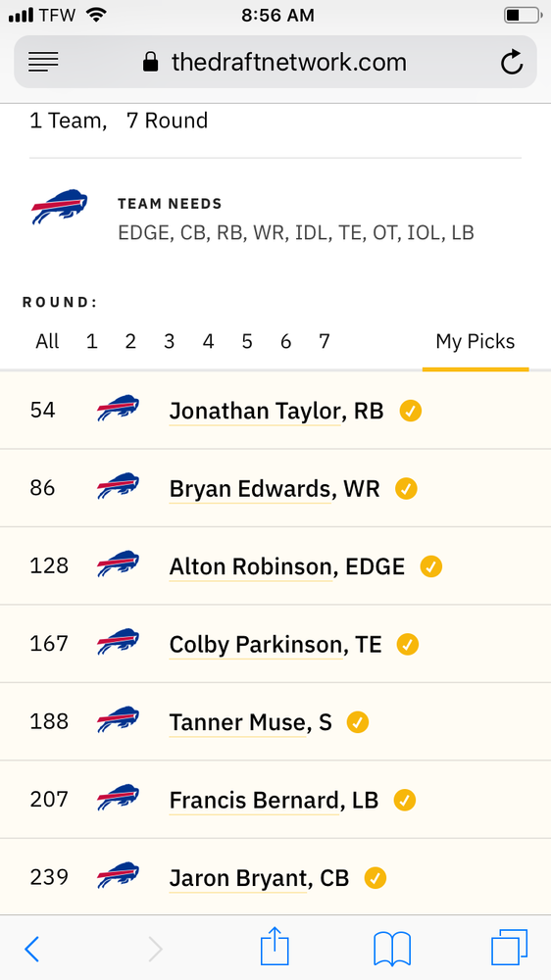Tap the checkmark beside Tanner Muse

358,722
